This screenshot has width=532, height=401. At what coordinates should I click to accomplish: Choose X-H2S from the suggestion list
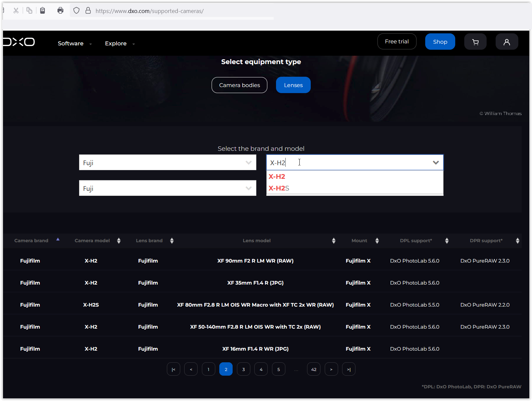pos(355,188)
